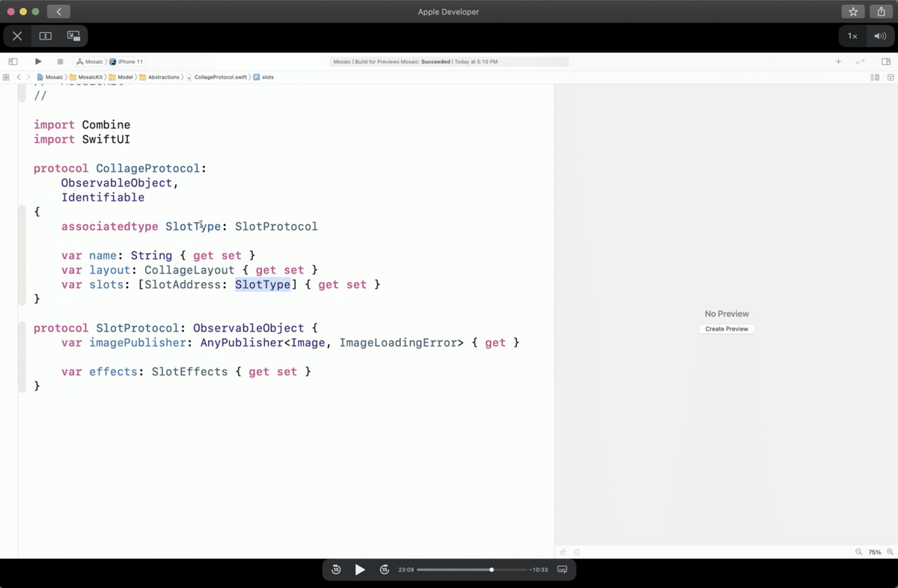
Task: Zoom out the preview canvas
Action: tap(859, 552)
